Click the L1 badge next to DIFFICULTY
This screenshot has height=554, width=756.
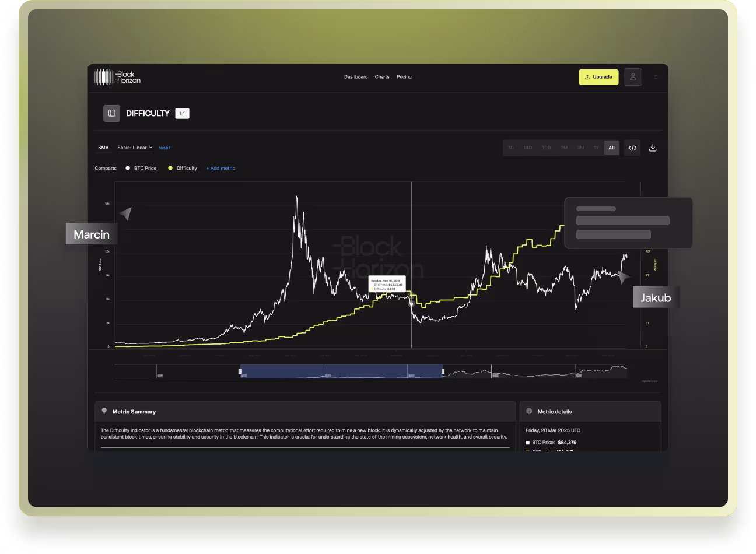tap(182, 113)
